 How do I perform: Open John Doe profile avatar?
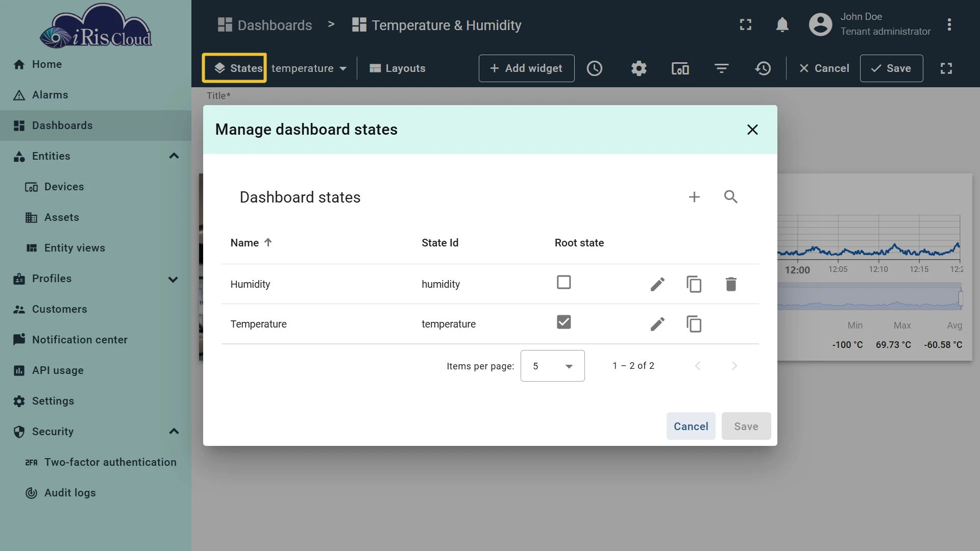click(821, 24)
